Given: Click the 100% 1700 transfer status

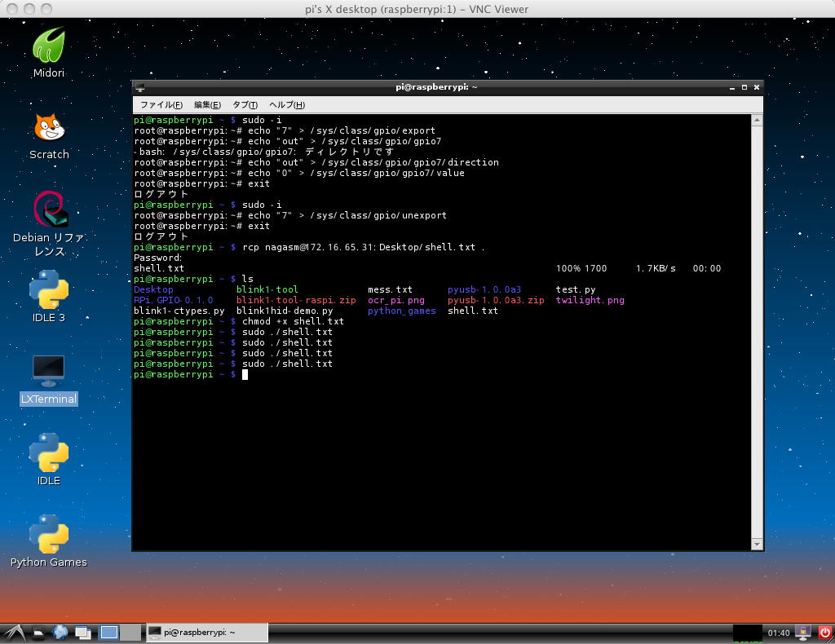Looking at the screenshot, I should [581, 268].
